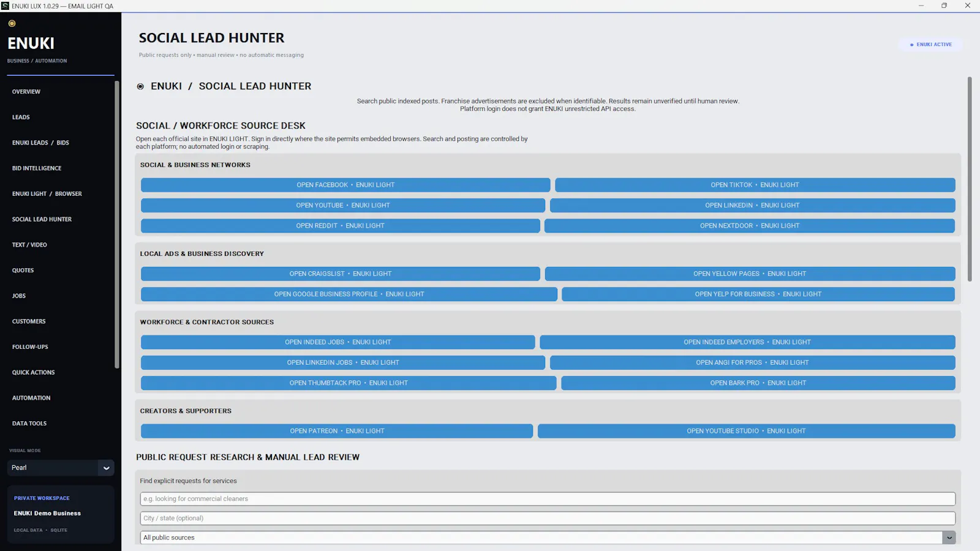Switch to ENUKI Light / Browser
The width and height of the screenshot is (980, 551).
point(47,193)
